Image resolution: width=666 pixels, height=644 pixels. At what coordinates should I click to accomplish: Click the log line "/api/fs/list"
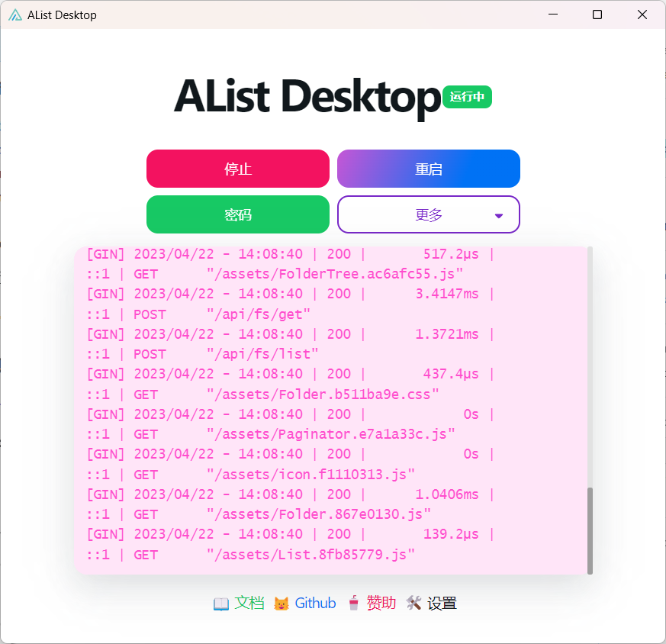262,354
